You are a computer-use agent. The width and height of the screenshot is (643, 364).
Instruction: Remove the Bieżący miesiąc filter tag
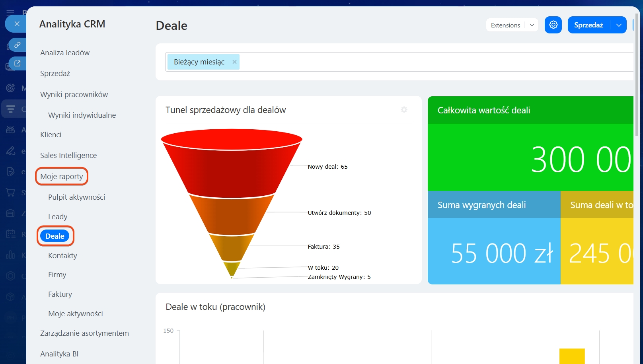[x=234, y=62]
